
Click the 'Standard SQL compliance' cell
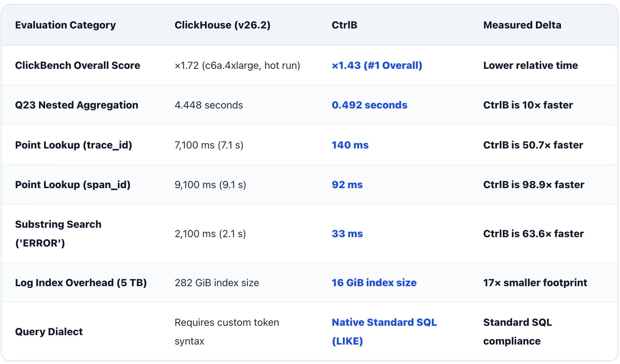[x=518, y=332]
